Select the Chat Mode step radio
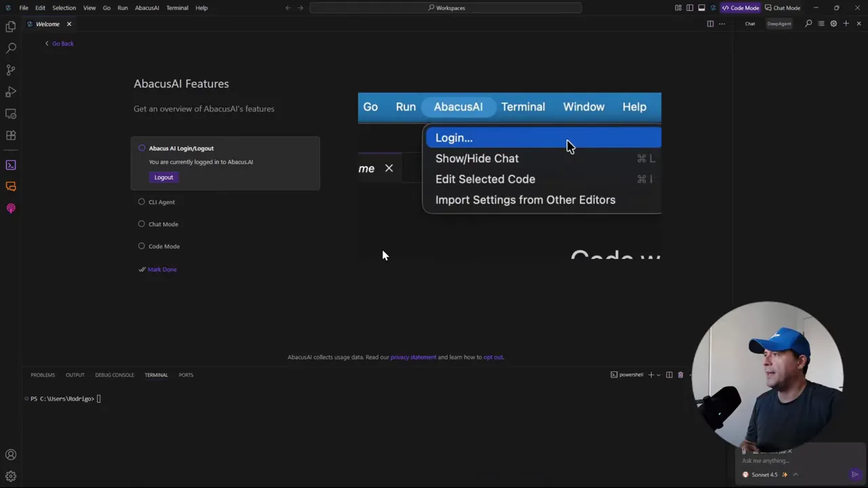The height and width of the screenshot is (488, 868). [x=142, y=224]
